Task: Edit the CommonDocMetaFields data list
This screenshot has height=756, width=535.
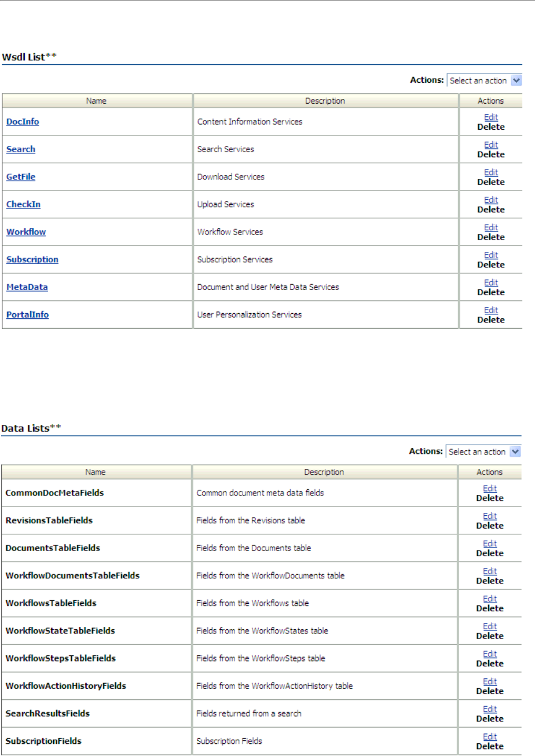Action: pyautogui.click(x=490, y=489)
